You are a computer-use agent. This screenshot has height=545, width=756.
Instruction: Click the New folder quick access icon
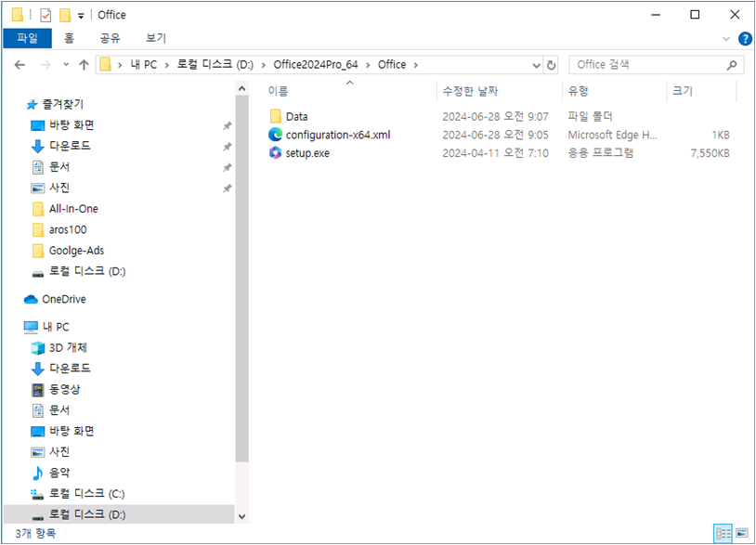[x=65, y=15]
